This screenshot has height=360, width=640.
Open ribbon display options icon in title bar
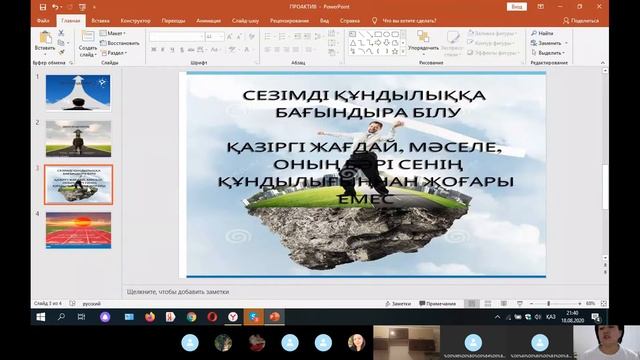pyautogui.click(x=540, y=7)
